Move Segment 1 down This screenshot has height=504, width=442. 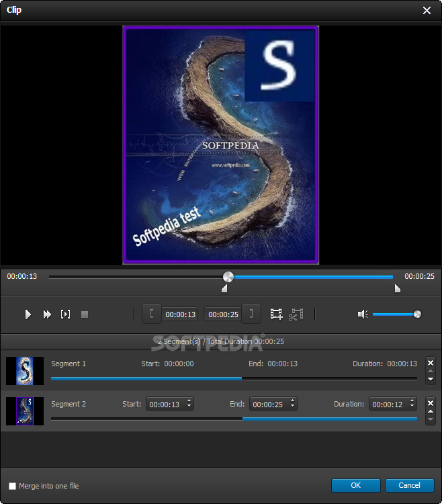(431, 379)
